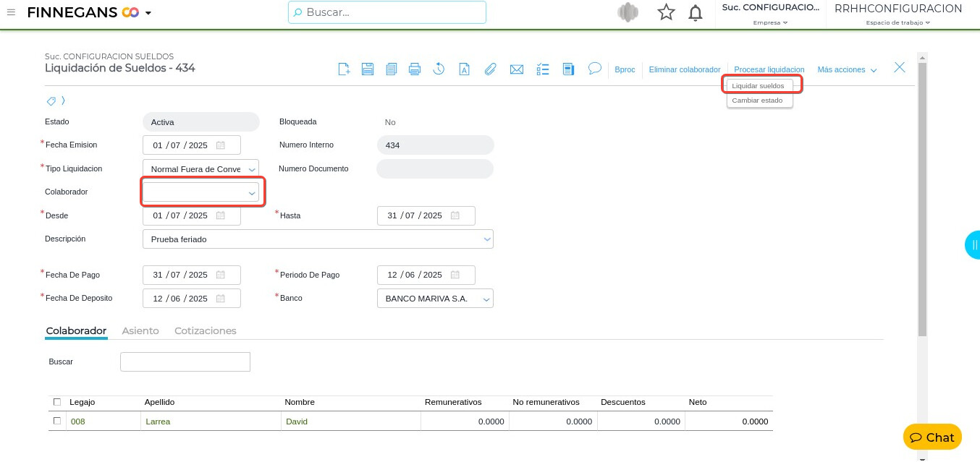Expand Más acciones menu
This screenshot has height=462, width=980.
point(847,69)
